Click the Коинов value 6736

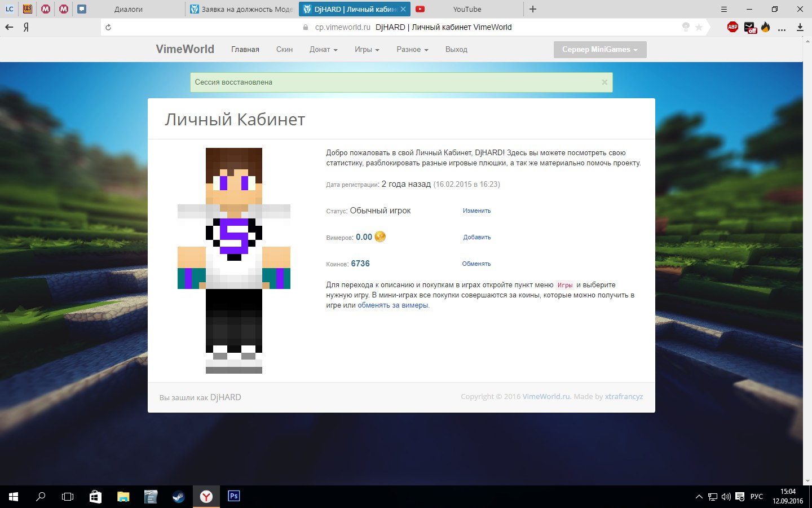click(x=360, y=264)
